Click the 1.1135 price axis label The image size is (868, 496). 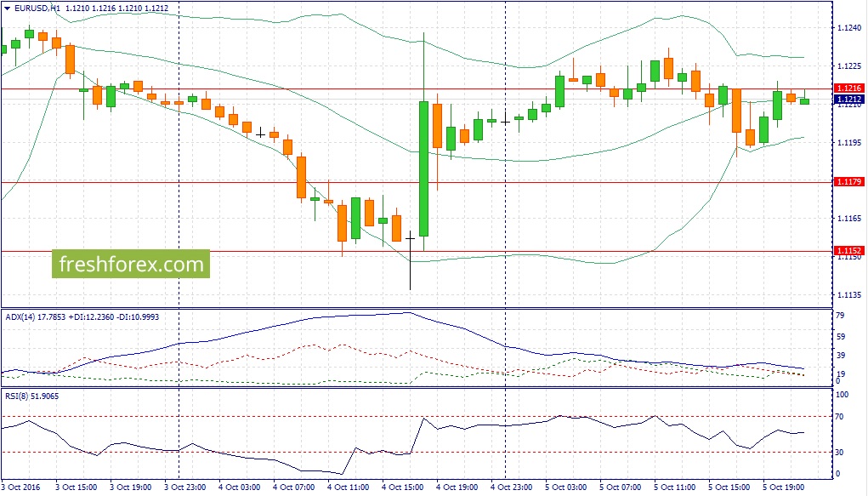(x=850, y=295)
